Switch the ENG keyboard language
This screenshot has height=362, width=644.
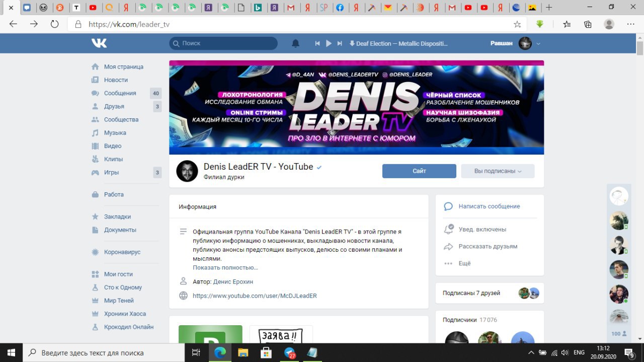coord(579,352)
